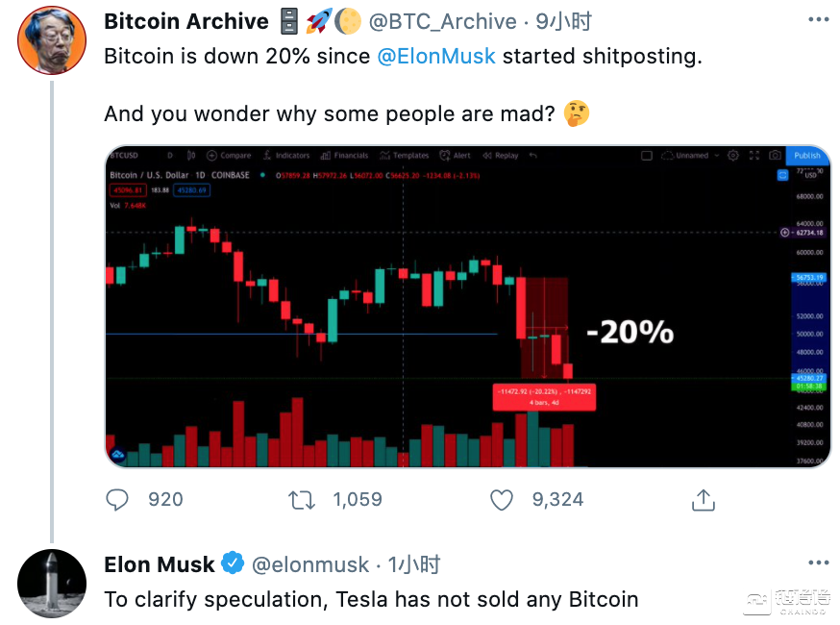
Task: Open the Alert option in chart toolbar
Action: click(x=455, y=156)
